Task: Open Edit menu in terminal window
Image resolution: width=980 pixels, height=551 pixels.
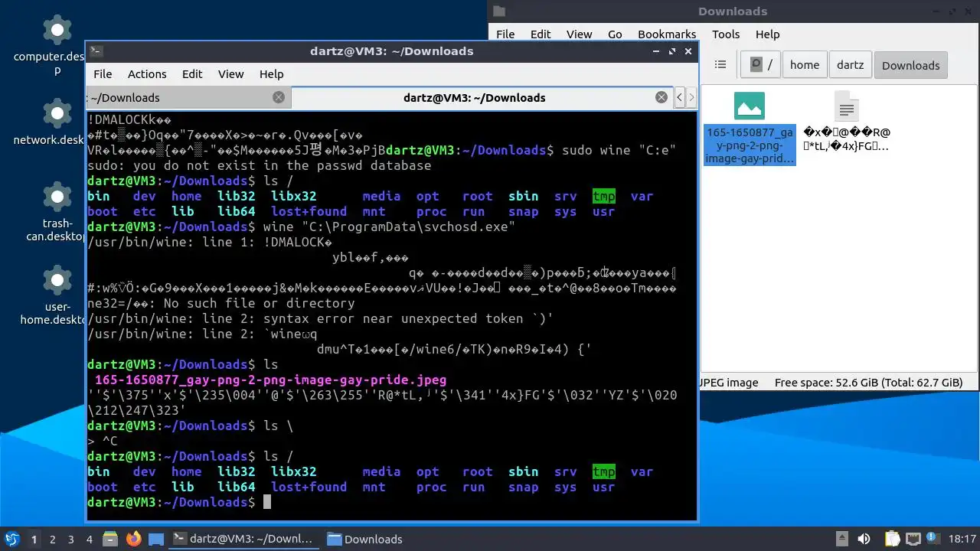Action: pyautogui.click(x=192, y=74)
